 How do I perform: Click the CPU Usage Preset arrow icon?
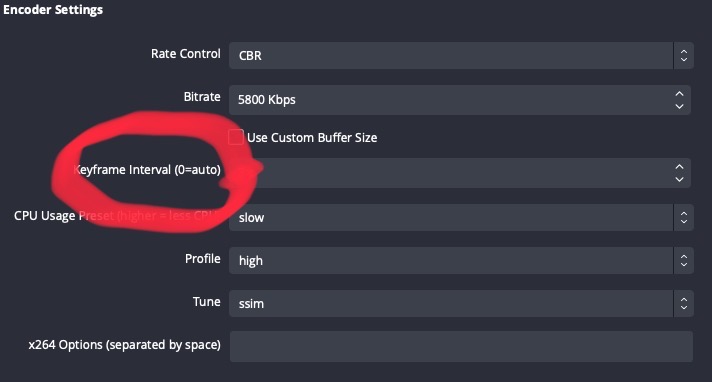click(683, 218)
